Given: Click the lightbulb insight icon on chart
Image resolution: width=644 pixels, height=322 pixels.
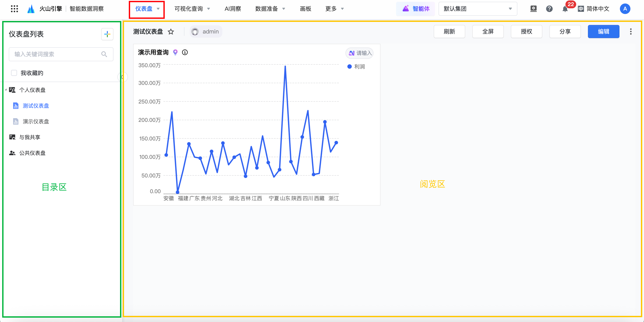Looking at the screenshot, I should click(175, 52).
